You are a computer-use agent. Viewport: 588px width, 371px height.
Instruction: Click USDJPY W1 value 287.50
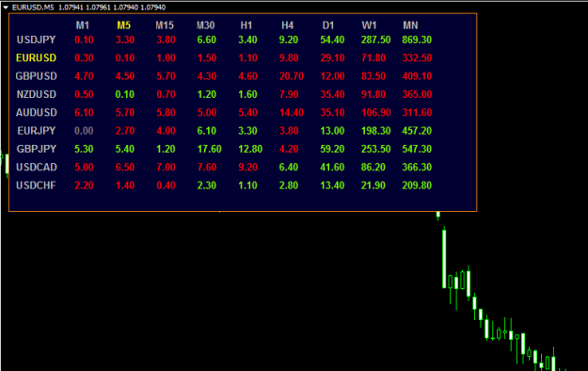coord(375,40)
